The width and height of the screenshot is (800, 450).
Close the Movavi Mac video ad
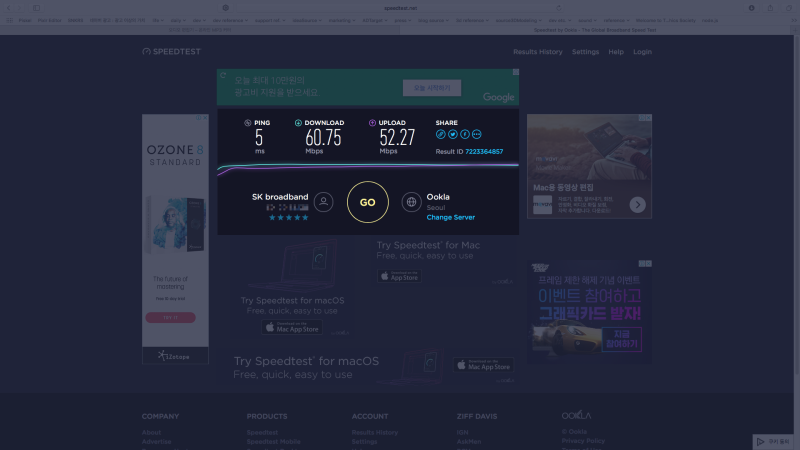[648, 118]
